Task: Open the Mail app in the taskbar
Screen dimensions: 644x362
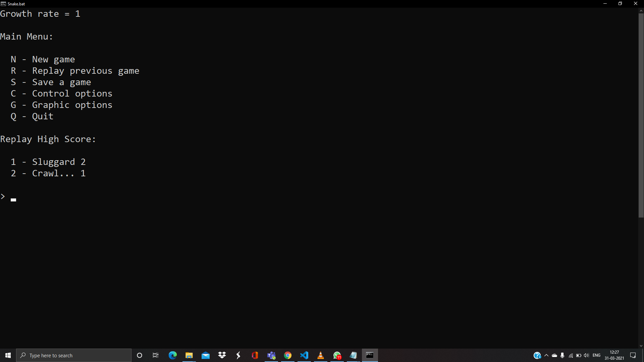Action: [x=206, y=355]
